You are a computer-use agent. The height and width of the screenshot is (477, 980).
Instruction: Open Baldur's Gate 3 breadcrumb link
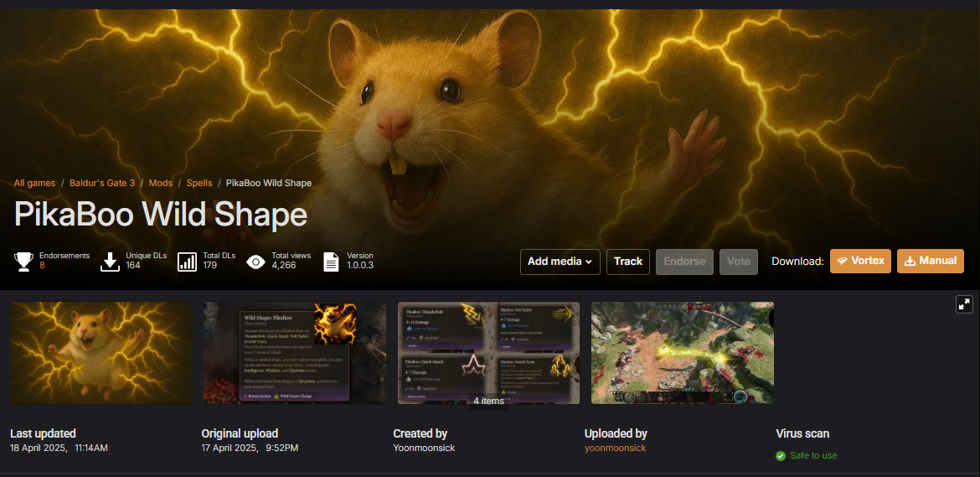(102, 184)
